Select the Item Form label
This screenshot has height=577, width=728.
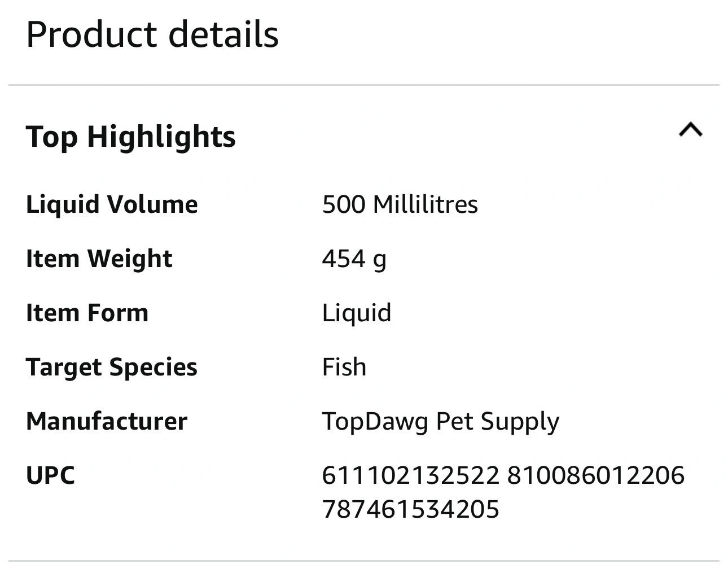(x=87, y=313)
